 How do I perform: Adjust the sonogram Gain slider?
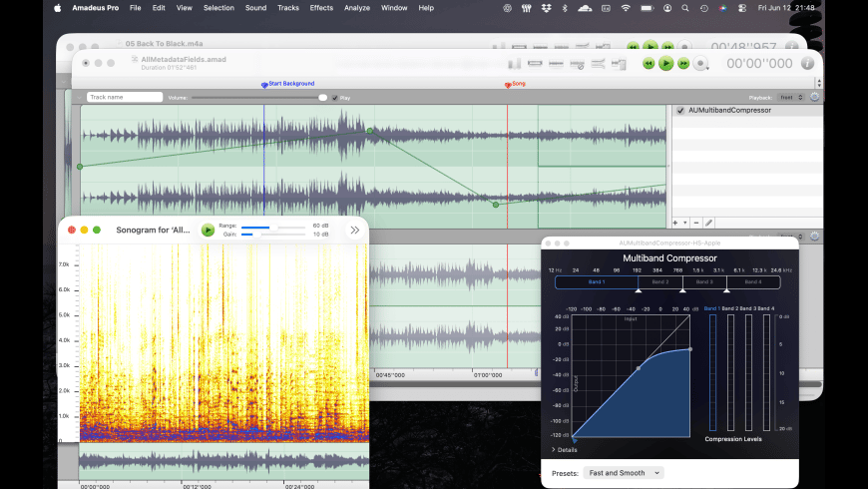click(273, 235)
